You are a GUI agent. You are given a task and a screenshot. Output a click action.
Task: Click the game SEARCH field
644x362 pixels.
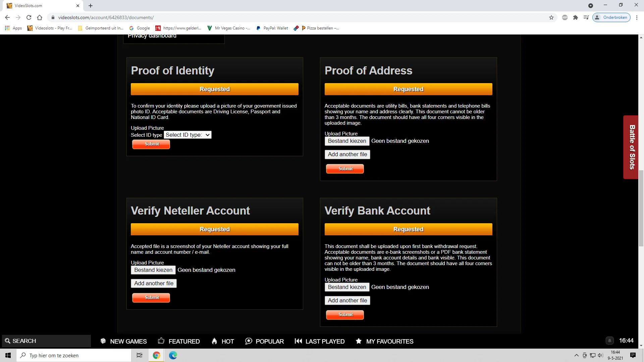pos(46,341)
